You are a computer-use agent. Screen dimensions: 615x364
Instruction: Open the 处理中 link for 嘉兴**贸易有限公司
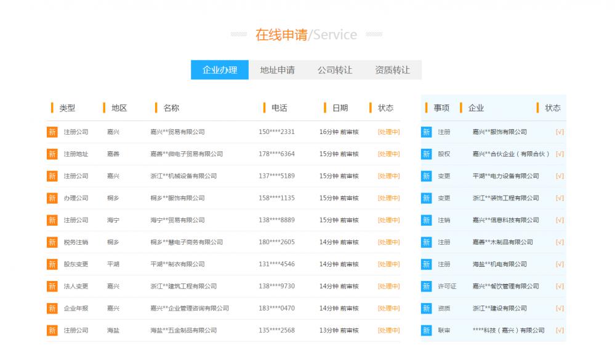(387, 132)
